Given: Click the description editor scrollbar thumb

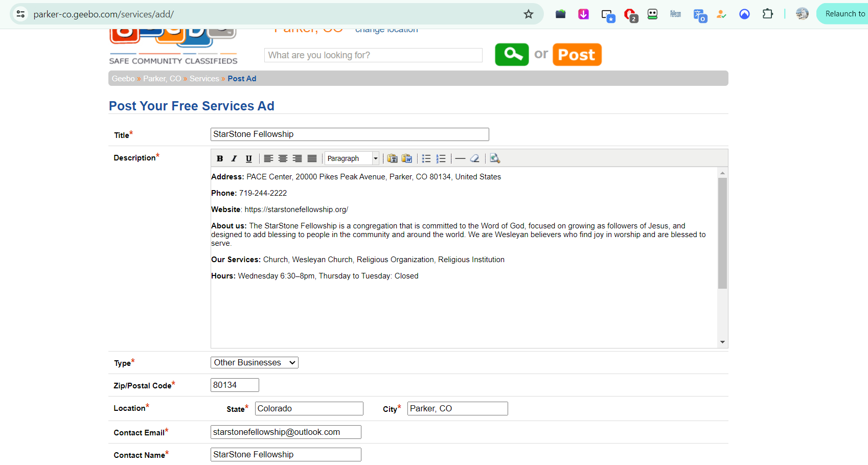Looking at the screenshot, I should [722, 233].
